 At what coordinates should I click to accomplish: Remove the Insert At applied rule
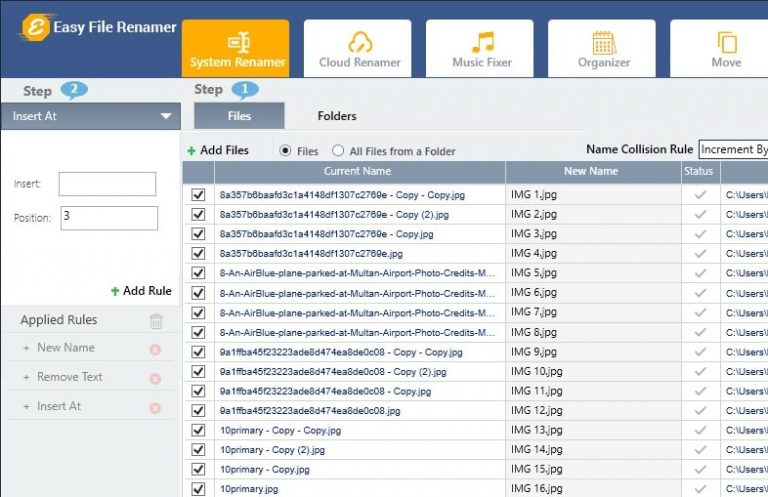(x=155, y=408)
